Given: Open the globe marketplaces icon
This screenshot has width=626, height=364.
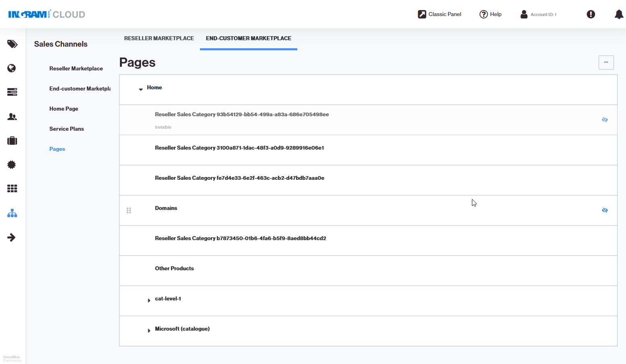Looking at the screenshot, I should click(x=12, y=68).
